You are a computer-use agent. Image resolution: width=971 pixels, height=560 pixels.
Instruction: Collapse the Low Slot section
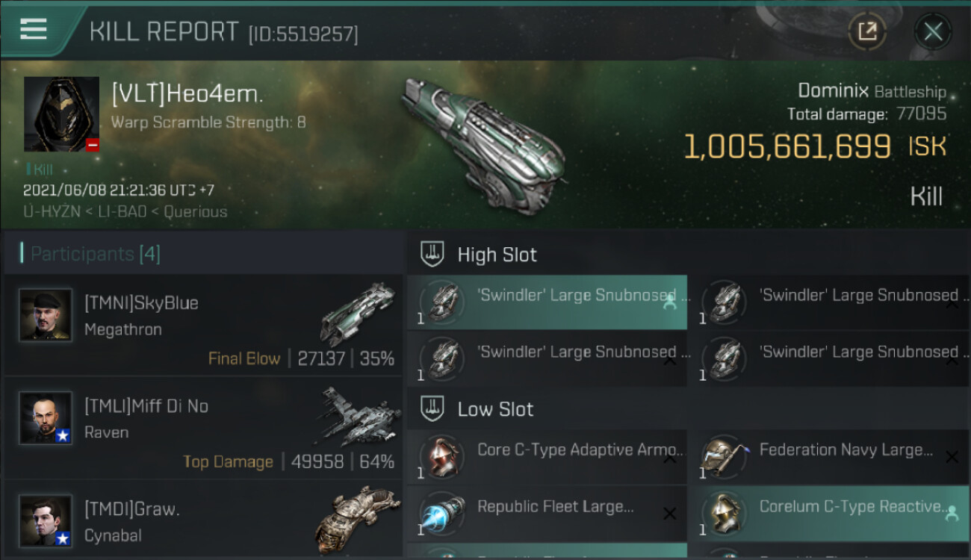click(432, 409)
